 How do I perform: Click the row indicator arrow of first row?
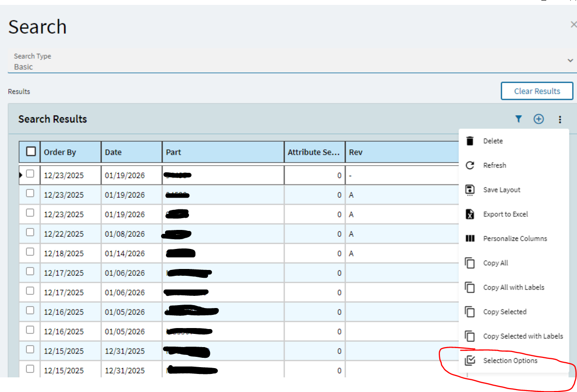(21, 175)
